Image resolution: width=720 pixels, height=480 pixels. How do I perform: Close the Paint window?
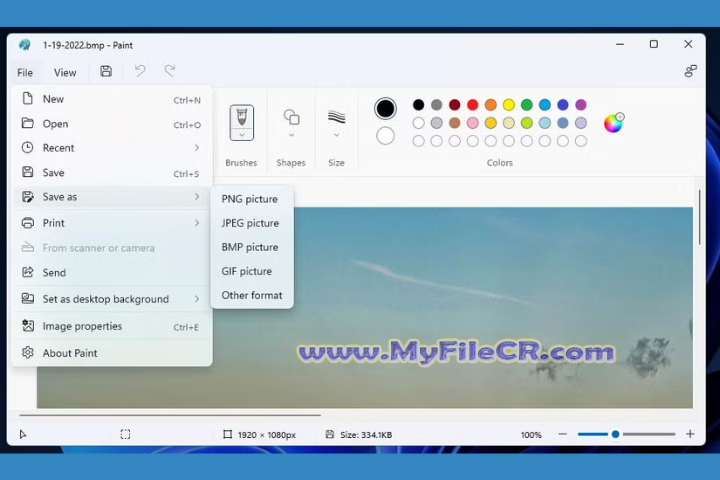[688, 44]
